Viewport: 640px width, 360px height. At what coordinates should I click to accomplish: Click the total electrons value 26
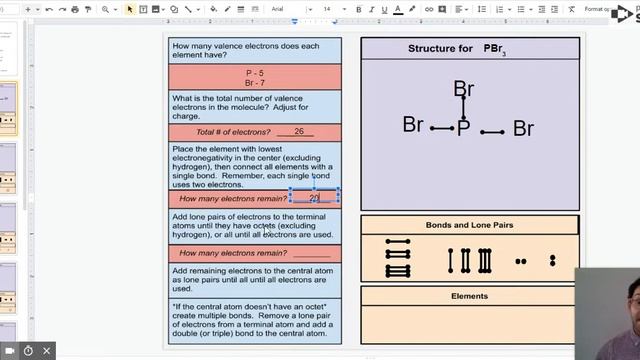click(x=299, y=131)
